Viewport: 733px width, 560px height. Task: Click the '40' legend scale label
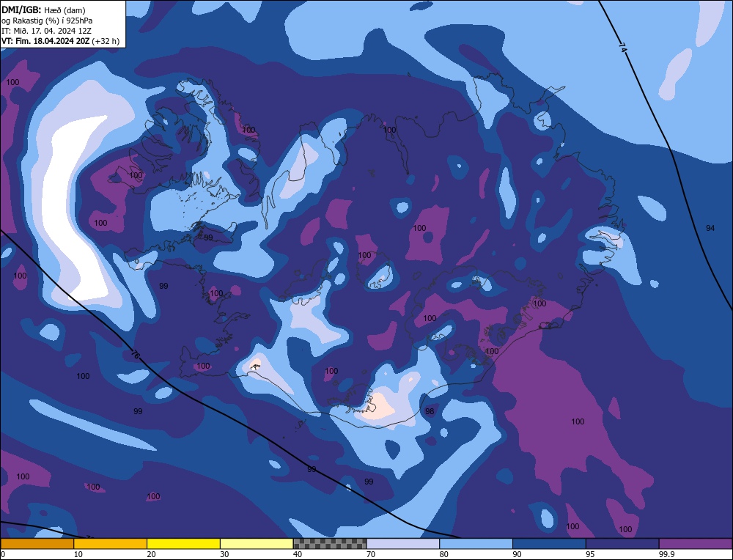pos(298,554)
